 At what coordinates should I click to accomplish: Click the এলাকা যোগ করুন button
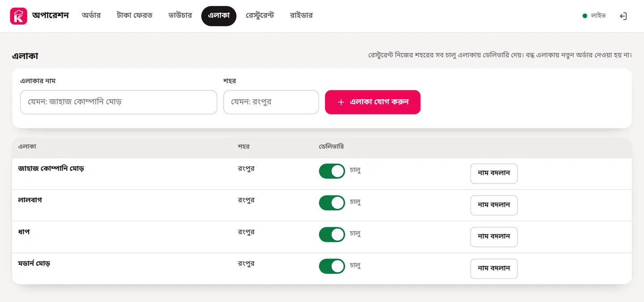pos(373,102)
